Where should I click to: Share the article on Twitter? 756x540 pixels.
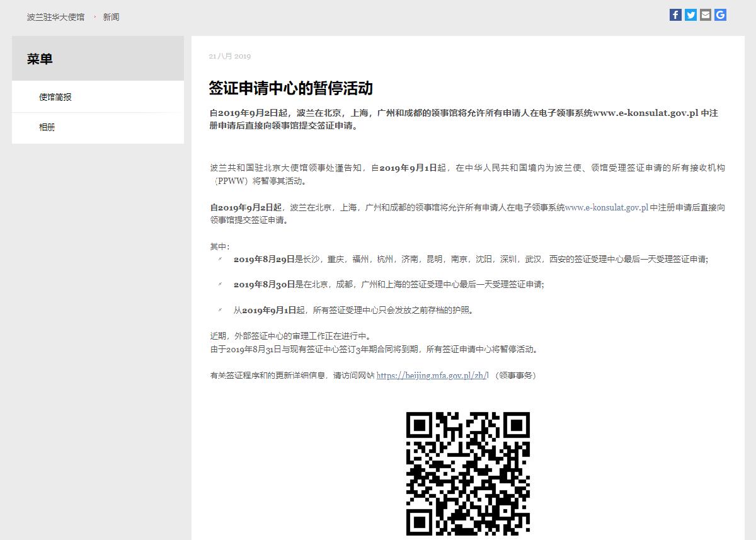pos(690,15)
